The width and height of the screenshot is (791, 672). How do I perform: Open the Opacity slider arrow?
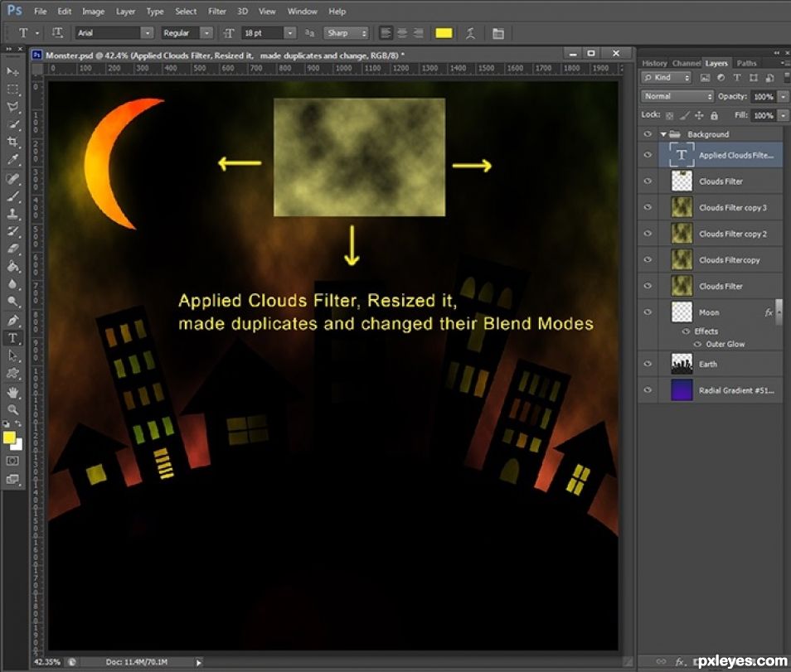point(783,96)
